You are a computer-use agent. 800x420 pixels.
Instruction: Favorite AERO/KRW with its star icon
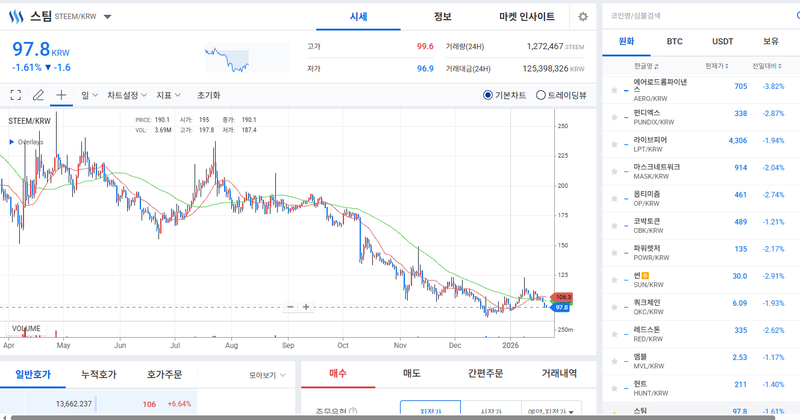612,87
